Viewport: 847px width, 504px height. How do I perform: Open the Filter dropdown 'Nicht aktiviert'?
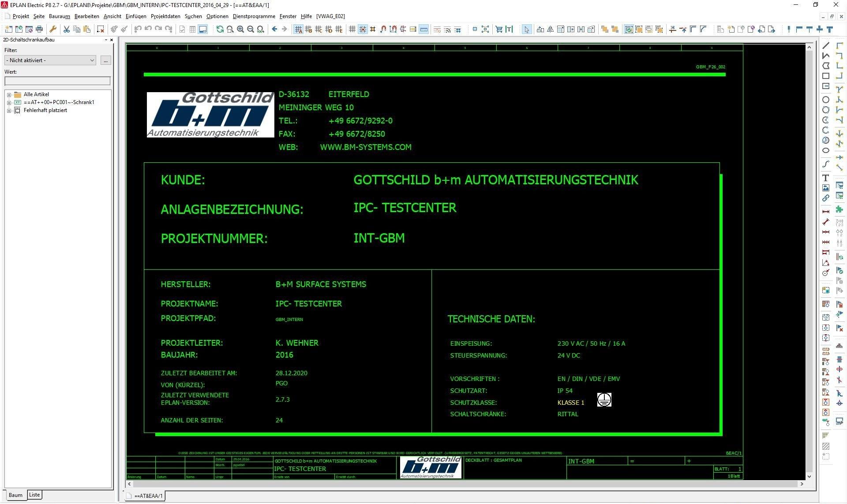point(50,60)
